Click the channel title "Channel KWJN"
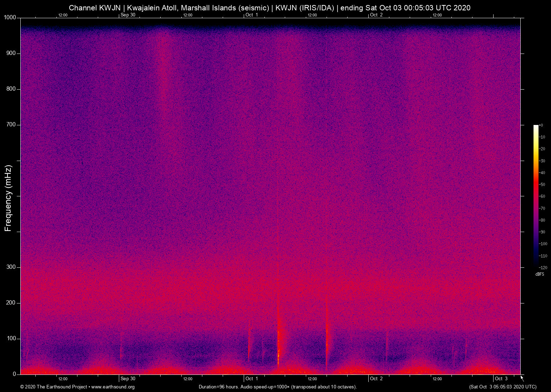This screenshot has width=551, height=392. [x=95, y=7]
